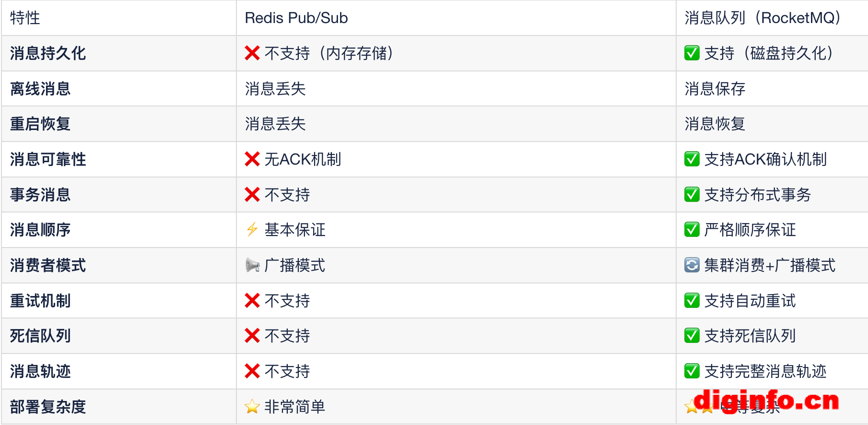Click the red X in the 消息轨迹 row
Viewport: 868px width, 425px height.
click(x=252, y=371)
